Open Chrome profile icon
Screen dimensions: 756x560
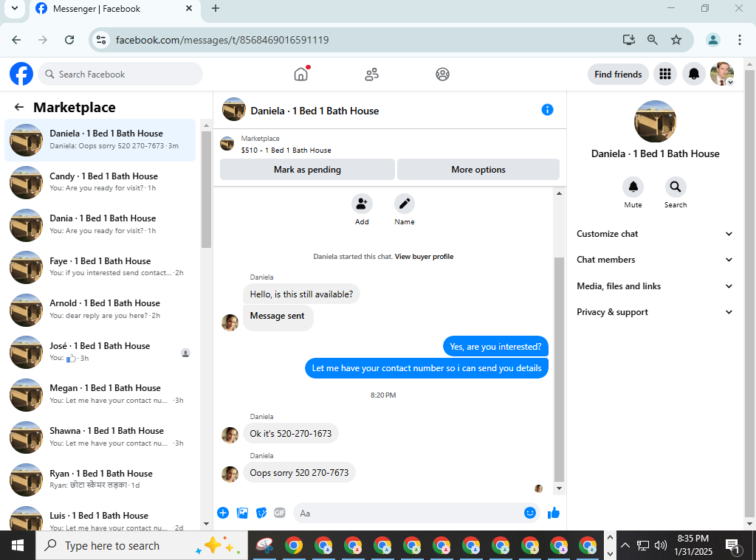pos(712,40)
